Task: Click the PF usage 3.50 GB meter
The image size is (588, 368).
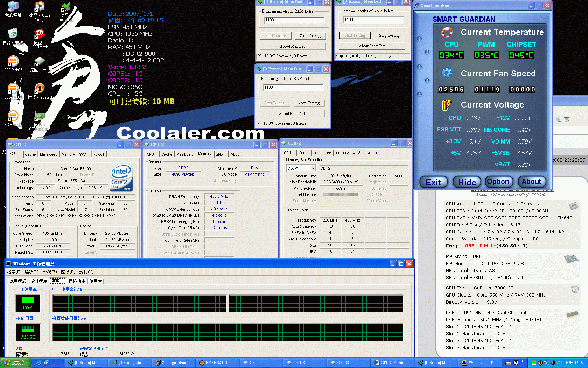Action: click(x=28, y=332)
